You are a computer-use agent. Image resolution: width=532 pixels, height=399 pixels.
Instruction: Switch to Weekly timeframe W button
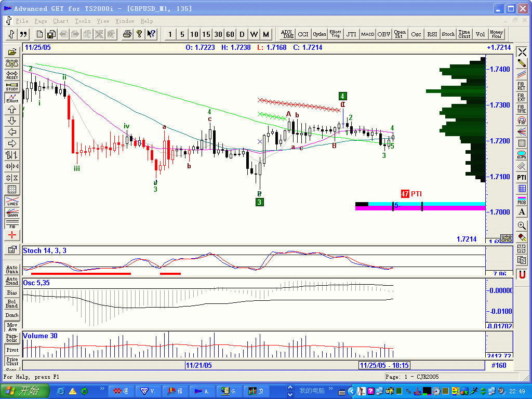tap(254, 34)
